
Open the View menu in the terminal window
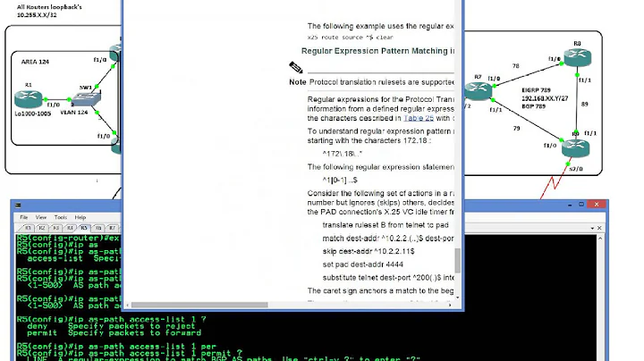pos(40,217)
